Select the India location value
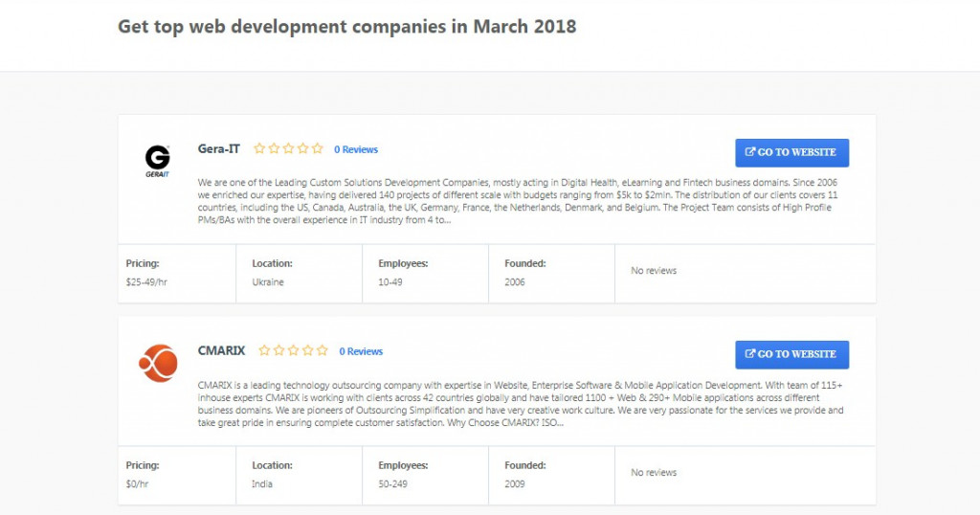 coord(262,483)
